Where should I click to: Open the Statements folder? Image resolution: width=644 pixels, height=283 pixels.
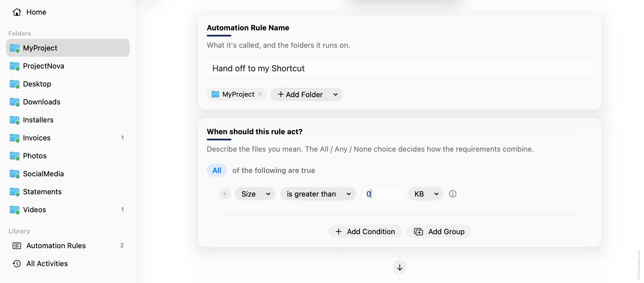click(x=68, y=192)
